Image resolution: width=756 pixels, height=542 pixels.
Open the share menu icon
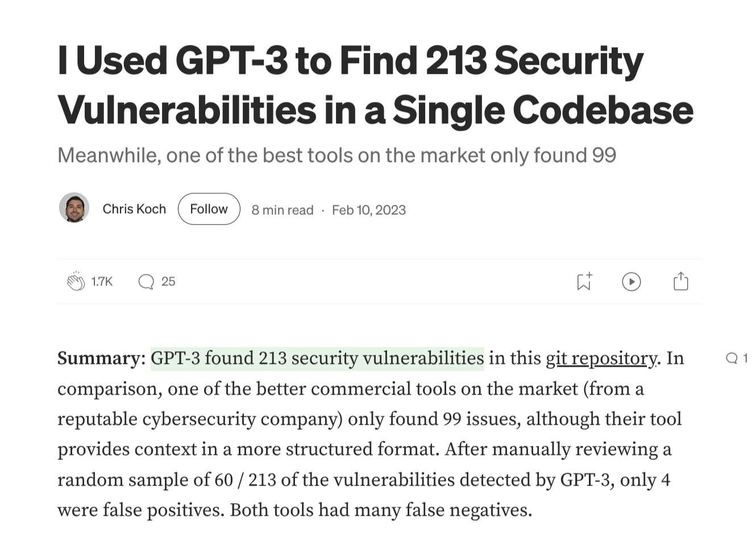(680, 281)
